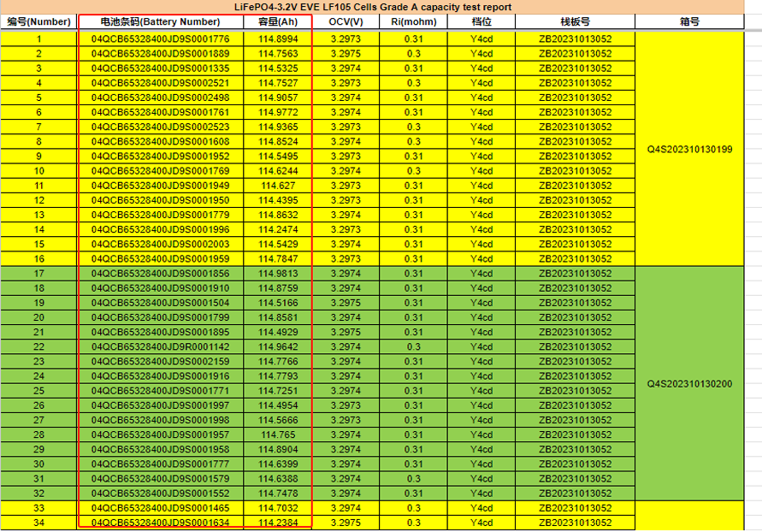Select capacity cell 114.2384
This screenshot has height=532, width=762.
tap(277, 523)
